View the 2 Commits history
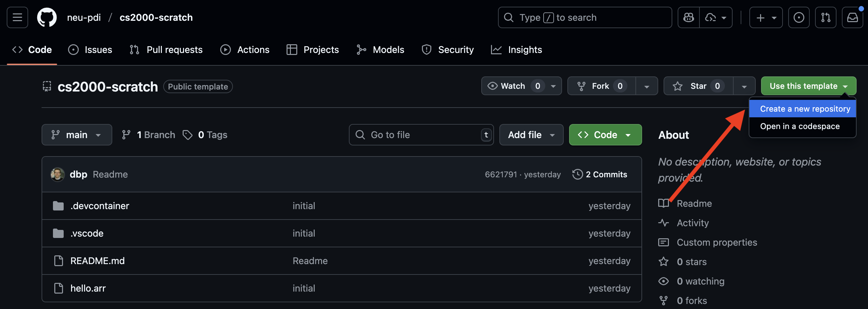The width and height of the screenshot is (868, 309). click(600, 175)
